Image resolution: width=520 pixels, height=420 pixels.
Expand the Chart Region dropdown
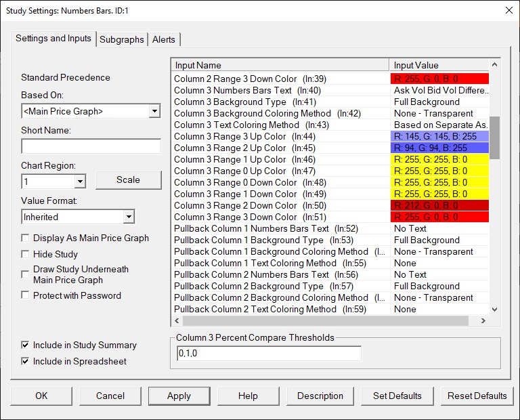[x=80, y=182]
